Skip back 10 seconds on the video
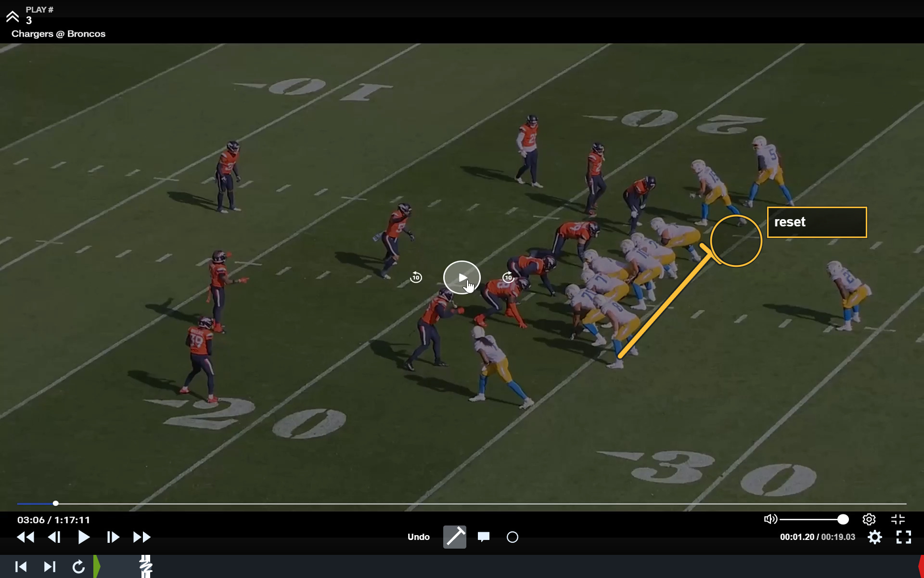 tap(416, 277)
